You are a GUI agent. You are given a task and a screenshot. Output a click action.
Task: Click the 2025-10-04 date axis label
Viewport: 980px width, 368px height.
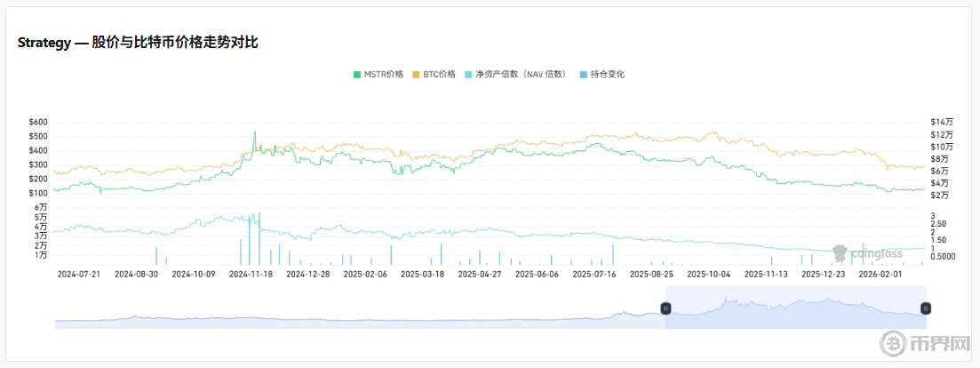click(708, 274)
